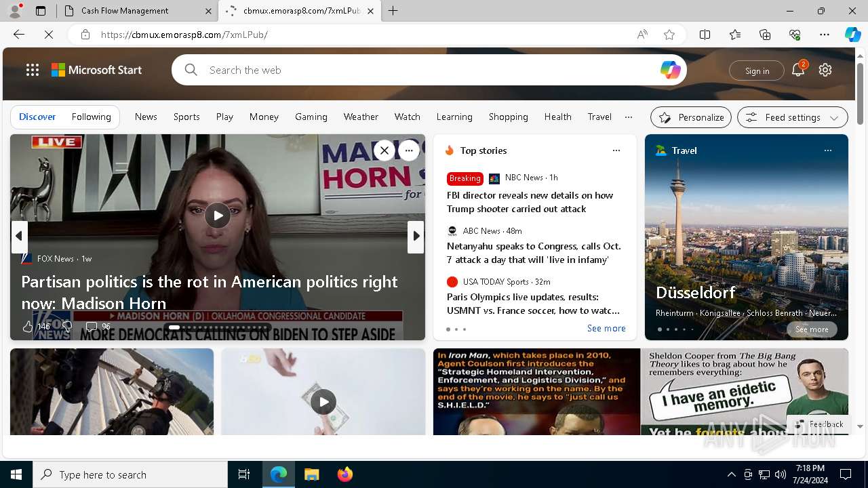
Task: Open FBI director Trump shooter story
Action: click(530, 202)
